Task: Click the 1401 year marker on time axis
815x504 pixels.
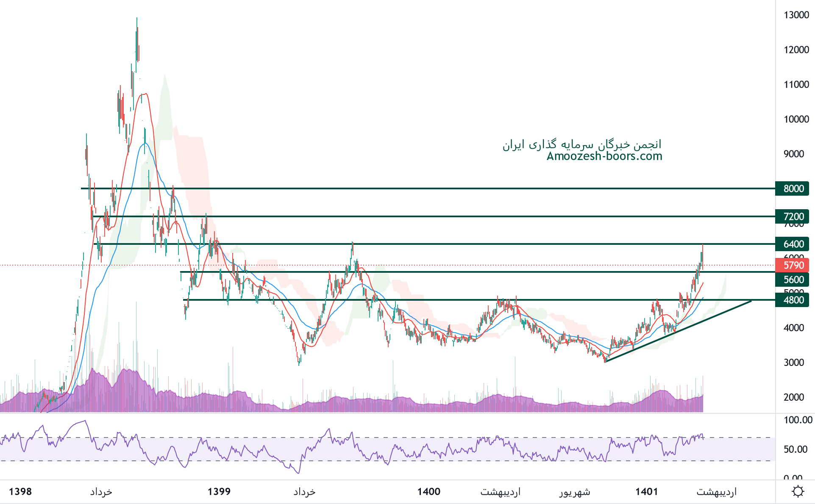Action: pos(646,491)
